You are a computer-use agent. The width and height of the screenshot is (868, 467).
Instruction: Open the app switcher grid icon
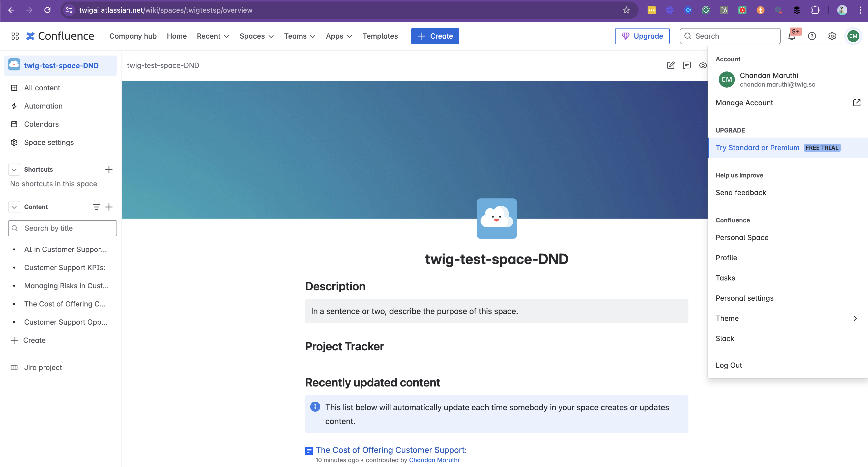pyautogui.click(x=15, y=36)
